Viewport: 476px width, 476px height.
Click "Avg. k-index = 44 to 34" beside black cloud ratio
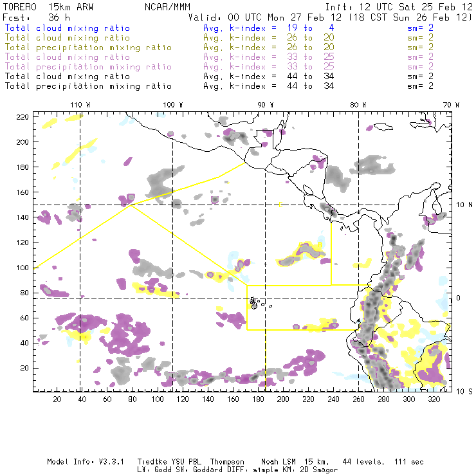click(x=269, y=77)
